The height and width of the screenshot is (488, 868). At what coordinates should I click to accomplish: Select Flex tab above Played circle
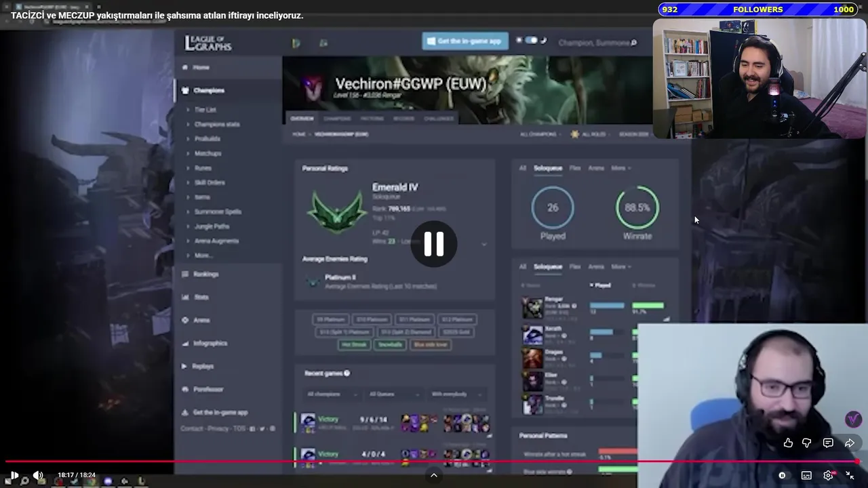574,168
